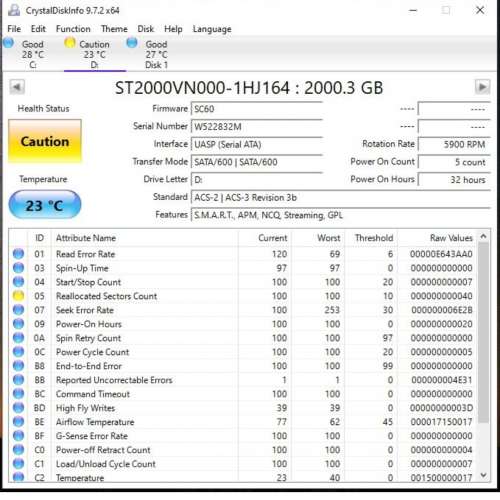Image resolution: width=500 pixels, height=500 pixels.
Task: Click the Attribute Name column header
Action: point(145,238)
